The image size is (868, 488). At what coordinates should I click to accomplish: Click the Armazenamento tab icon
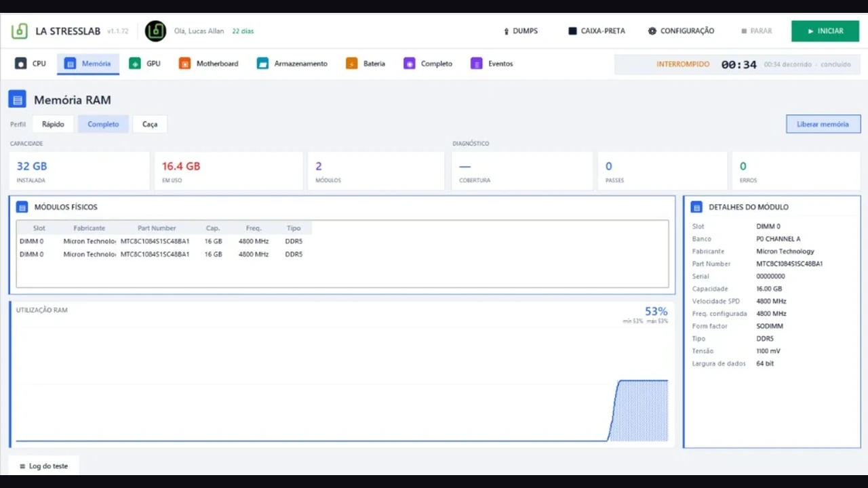(262, 64)
